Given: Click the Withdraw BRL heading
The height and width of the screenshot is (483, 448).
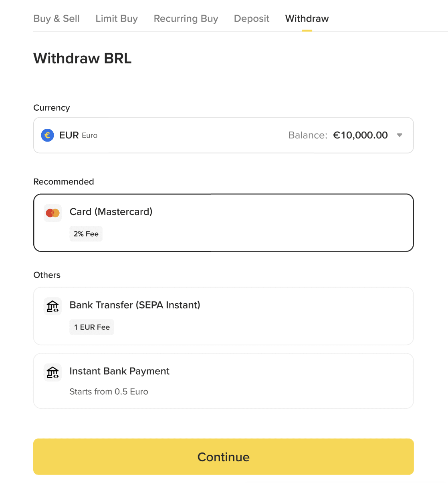Looking at the screenshot, I should (83, 58).
